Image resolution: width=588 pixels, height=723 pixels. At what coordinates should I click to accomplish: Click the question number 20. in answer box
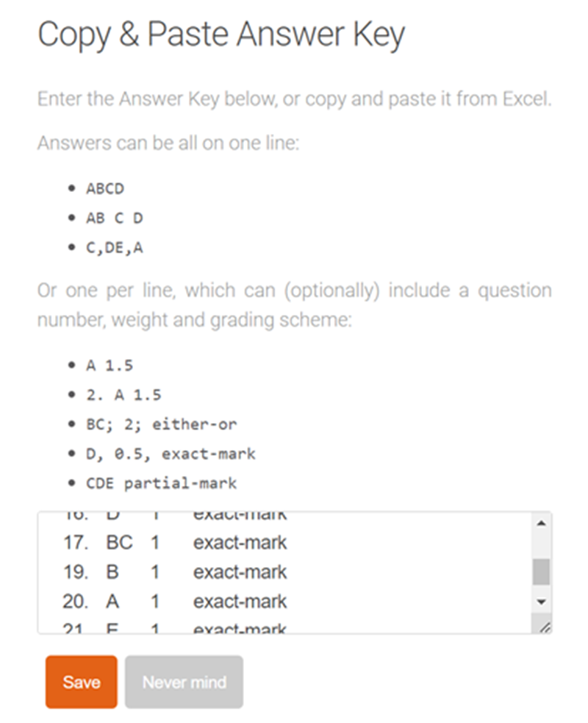75,602
